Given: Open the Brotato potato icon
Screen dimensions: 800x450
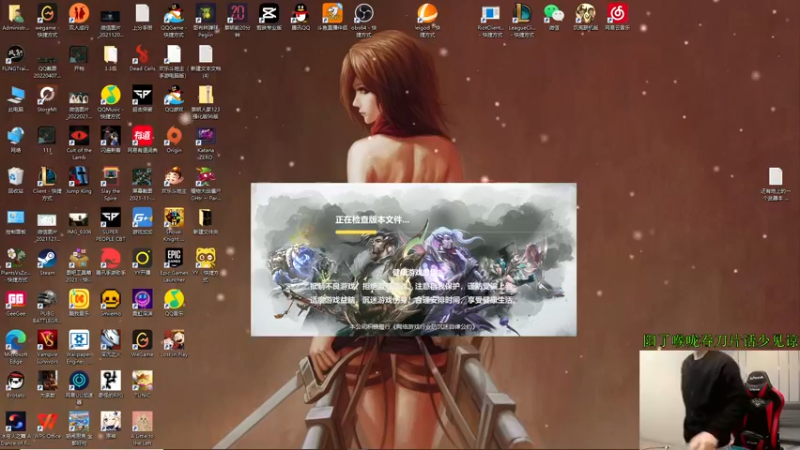Looking at the screenshot, I should (15, 381).
